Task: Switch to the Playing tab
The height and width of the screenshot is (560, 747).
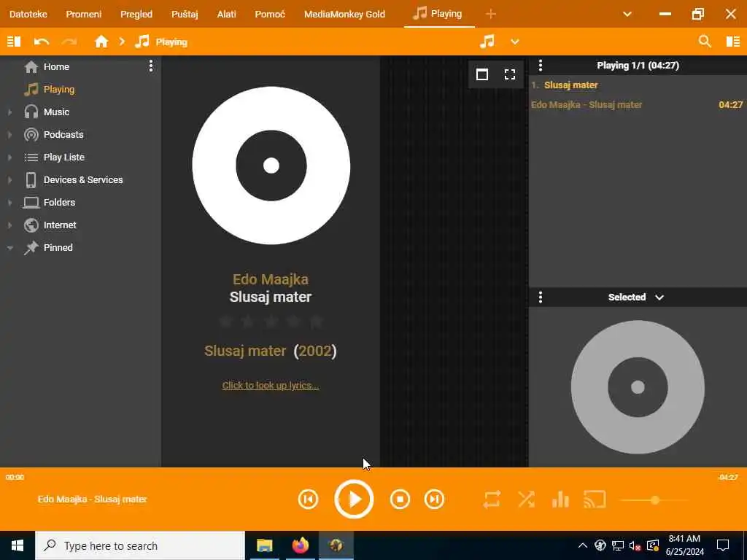Action: [x=438, y=14]
